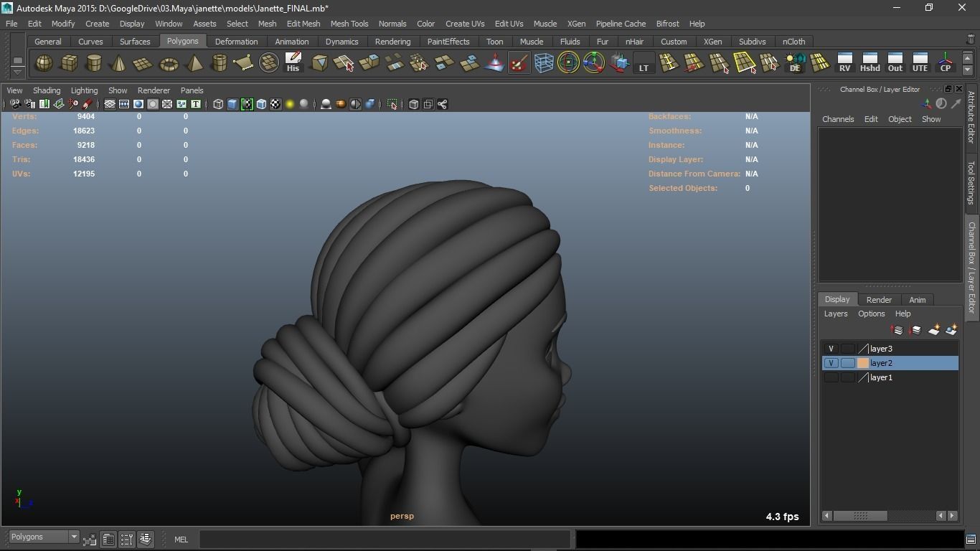This screenshot has height=551, width=980.
Task: Open the Polygons menu set dropdown
Action: coord(44,537)
